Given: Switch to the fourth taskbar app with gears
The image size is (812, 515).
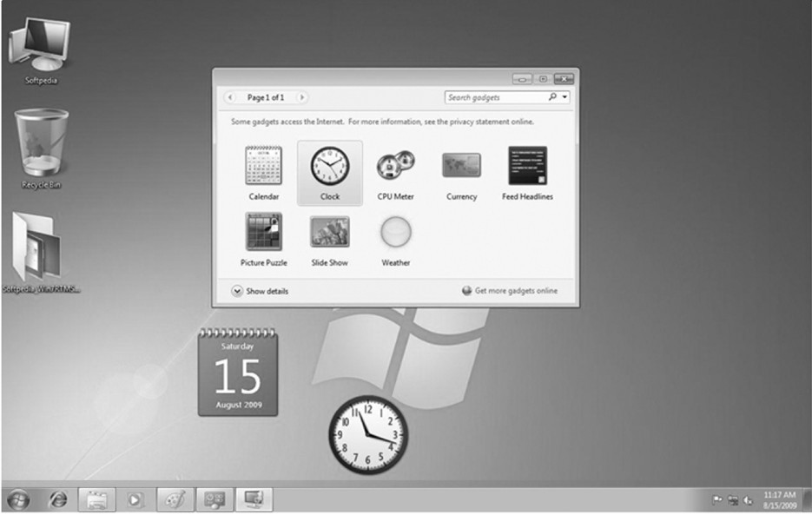Looking at the screenshot, I should (x=215, y=500).
